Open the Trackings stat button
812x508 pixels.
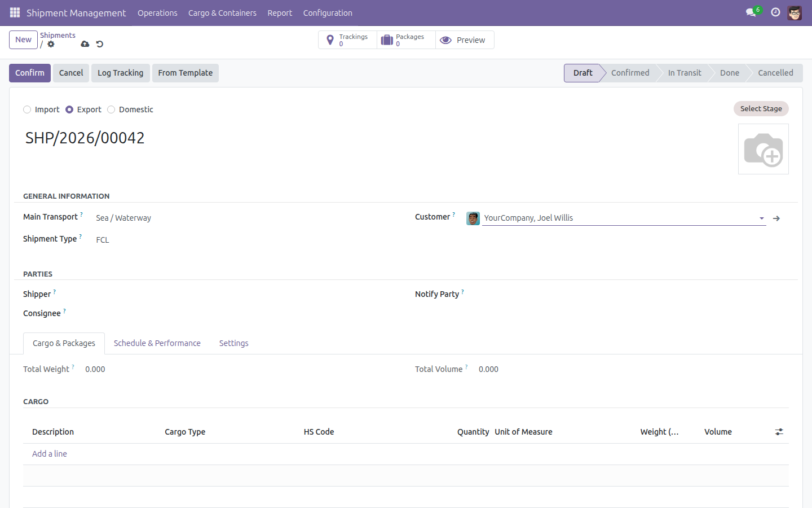click(348, 40)
